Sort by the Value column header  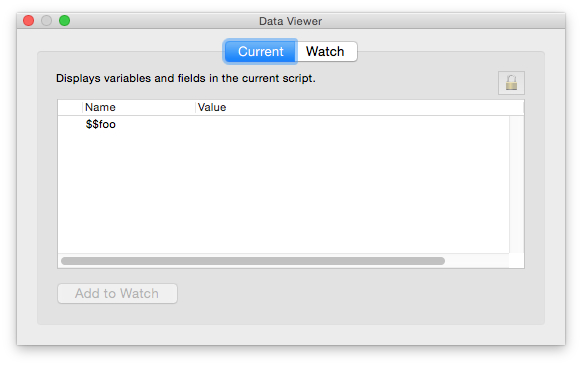[x=359, y=107]
